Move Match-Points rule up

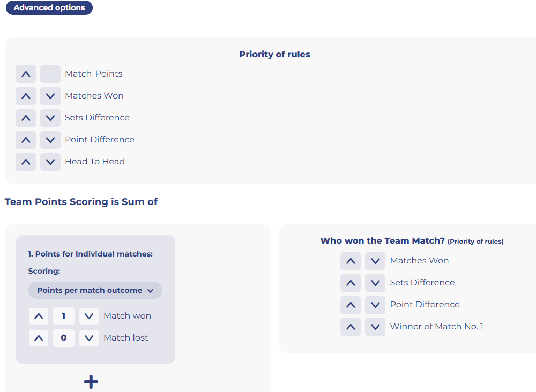26,74
